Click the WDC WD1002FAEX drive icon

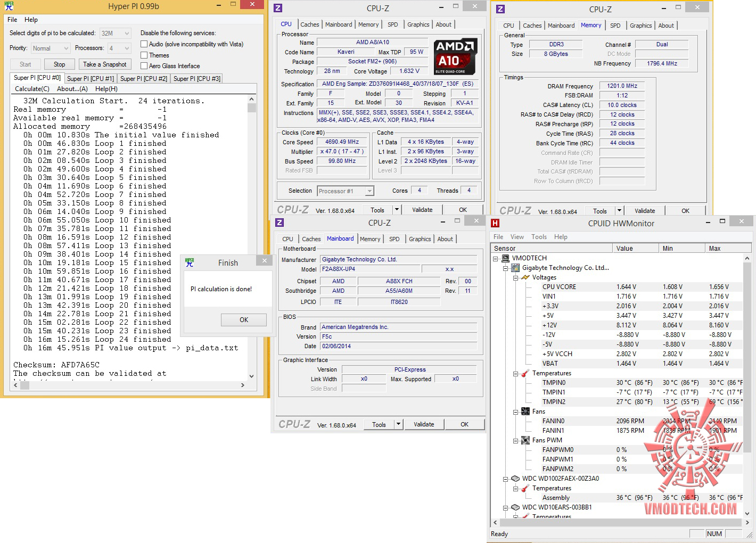(515, 479)
